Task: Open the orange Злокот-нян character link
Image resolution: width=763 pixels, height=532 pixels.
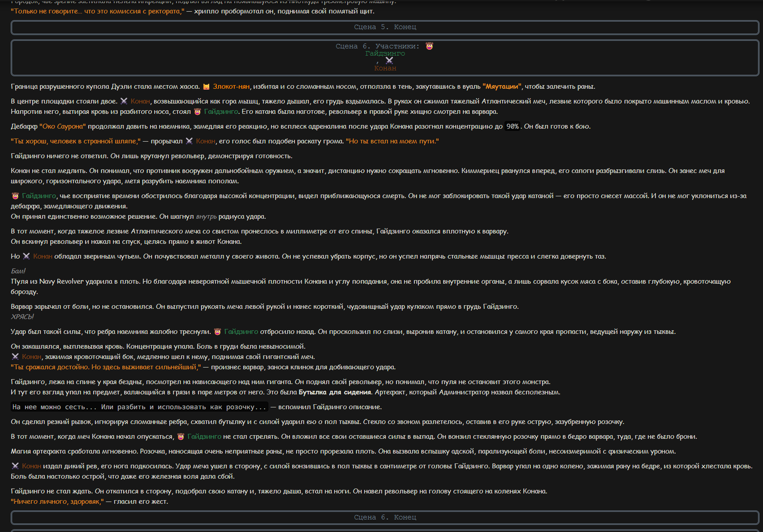Action: (231, 87)
